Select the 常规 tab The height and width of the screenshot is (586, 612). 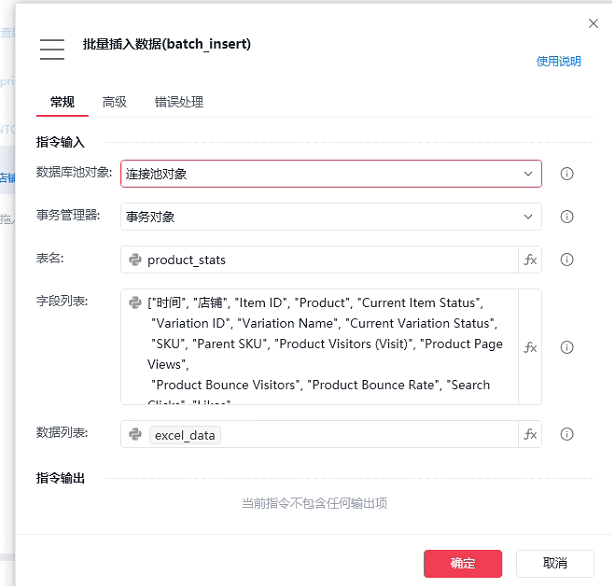(62, 102)
